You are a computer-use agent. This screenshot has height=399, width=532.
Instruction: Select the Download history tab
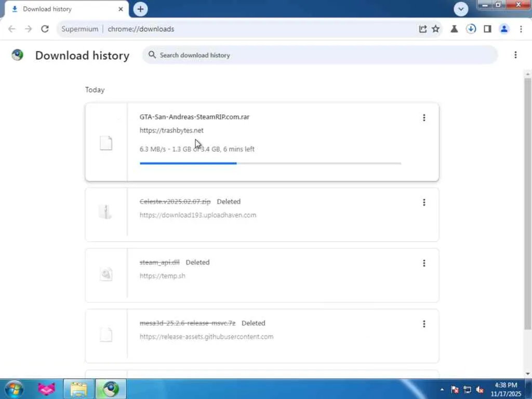tap(66, 9)
